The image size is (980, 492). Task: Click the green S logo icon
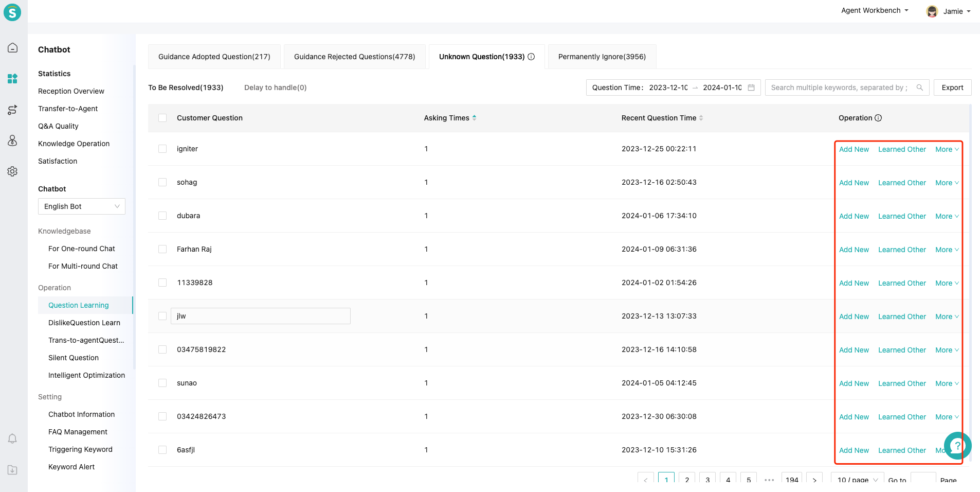pos(12,12)
